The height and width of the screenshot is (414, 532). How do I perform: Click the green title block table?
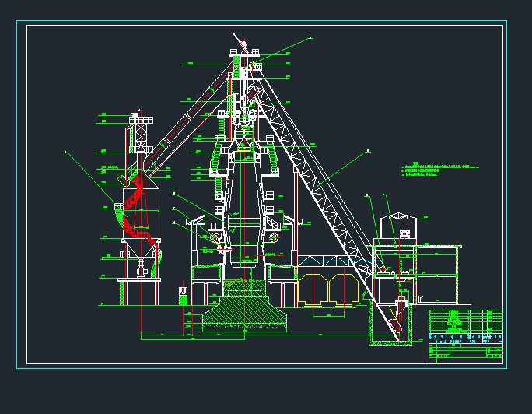[x=465, y=335]
